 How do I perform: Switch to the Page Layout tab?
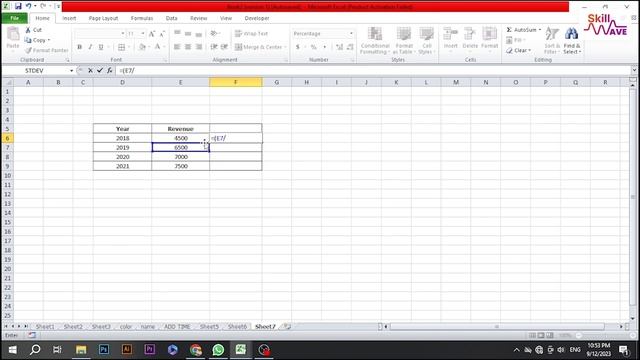coord(103,18)
